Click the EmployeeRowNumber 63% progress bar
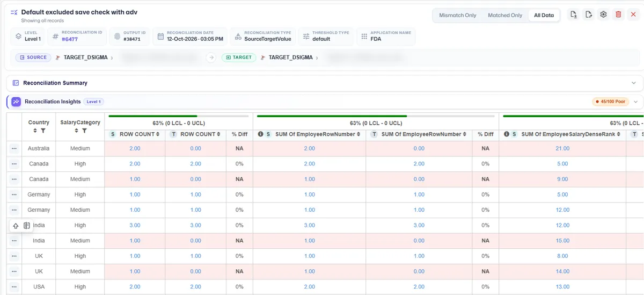This screenshot has width=644, height=295. [x=376, y=116]
